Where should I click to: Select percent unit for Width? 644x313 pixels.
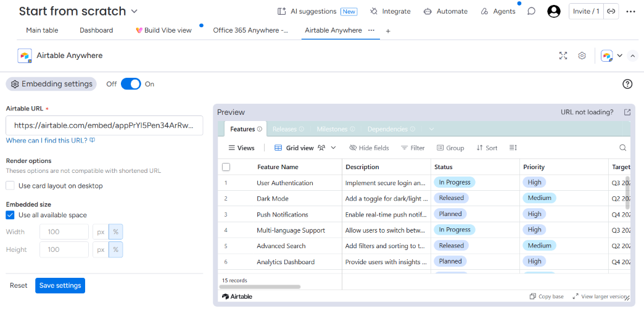pyautogui.click(x=115, y=232)
